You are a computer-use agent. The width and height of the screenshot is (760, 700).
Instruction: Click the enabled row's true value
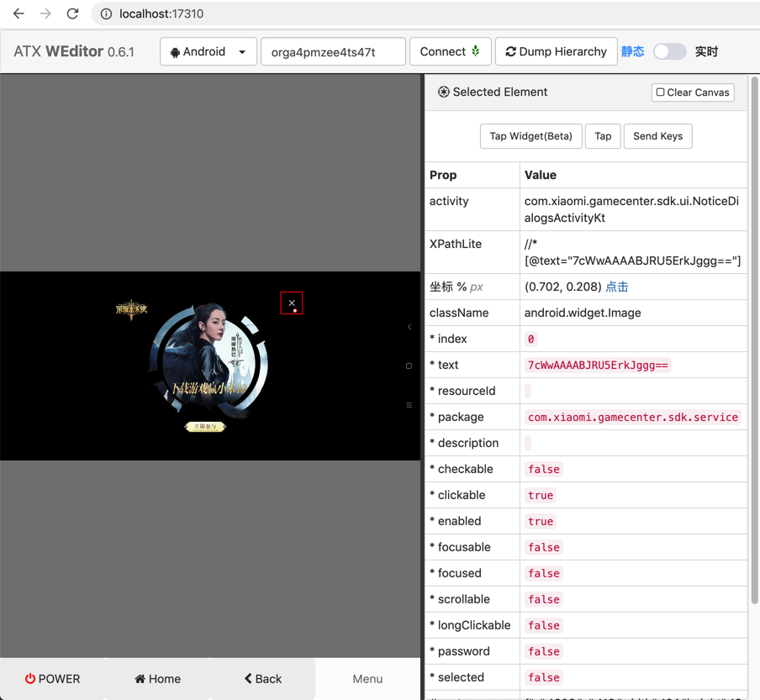coord(541,521)
